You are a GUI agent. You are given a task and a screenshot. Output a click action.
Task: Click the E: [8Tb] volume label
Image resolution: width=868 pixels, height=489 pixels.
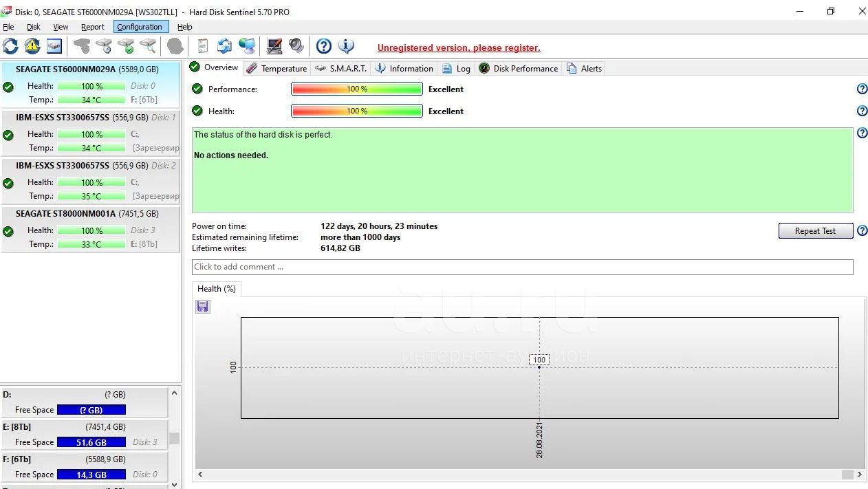[17, 426]
